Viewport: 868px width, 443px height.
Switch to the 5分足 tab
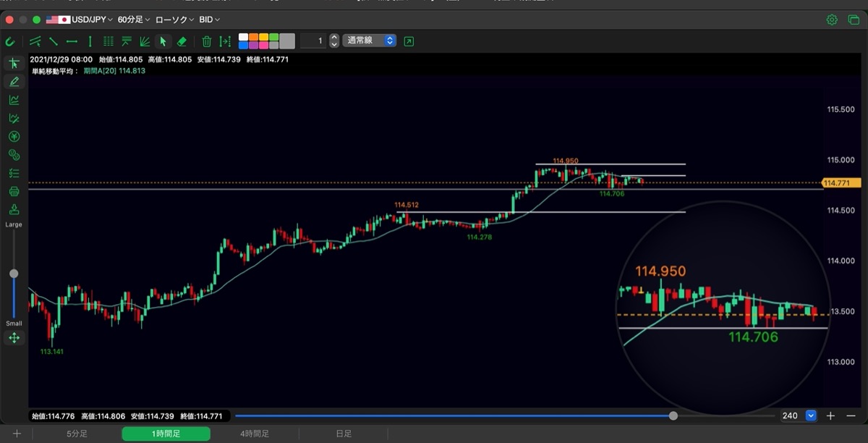click(77, 434)
